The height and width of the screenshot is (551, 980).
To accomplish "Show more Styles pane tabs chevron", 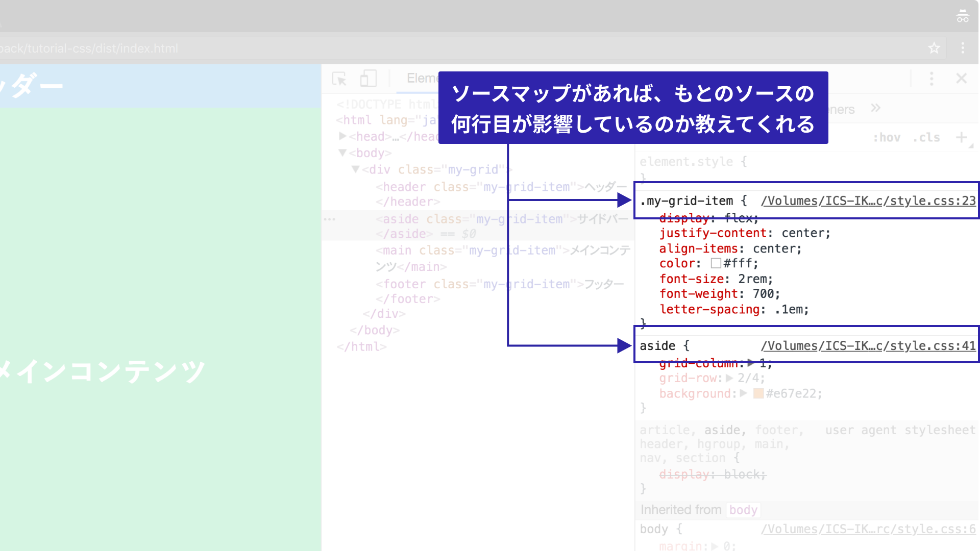I will [x=876, y=108].
